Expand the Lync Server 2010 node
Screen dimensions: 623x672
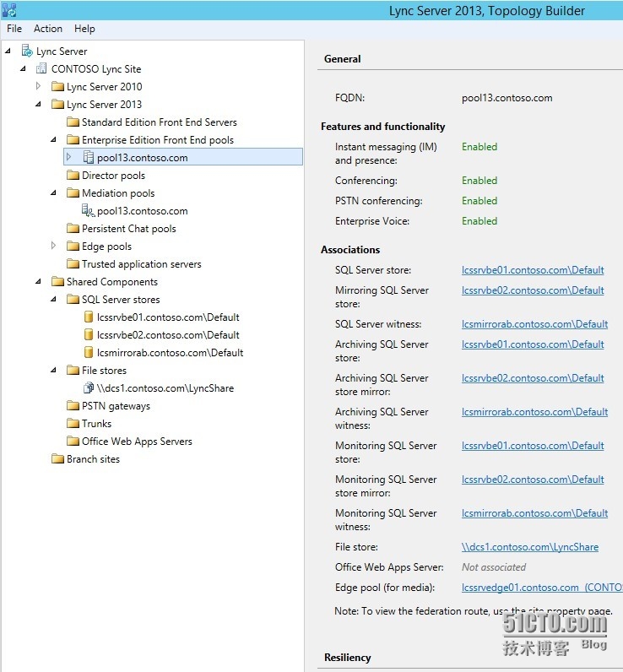pyautogui.click(x=38, y=86)
